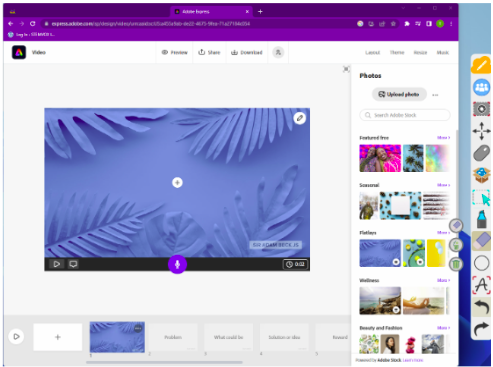Select the rocky coast wellness photo
493x367 pixels.
click(380, 301)
